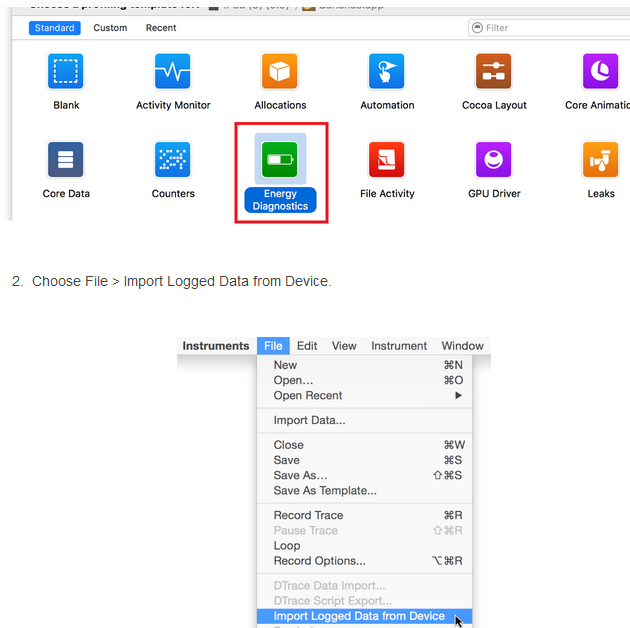The height and width of the screenshot is (628, 630).
Task: Select the Blank template icon
Action: 65,71
